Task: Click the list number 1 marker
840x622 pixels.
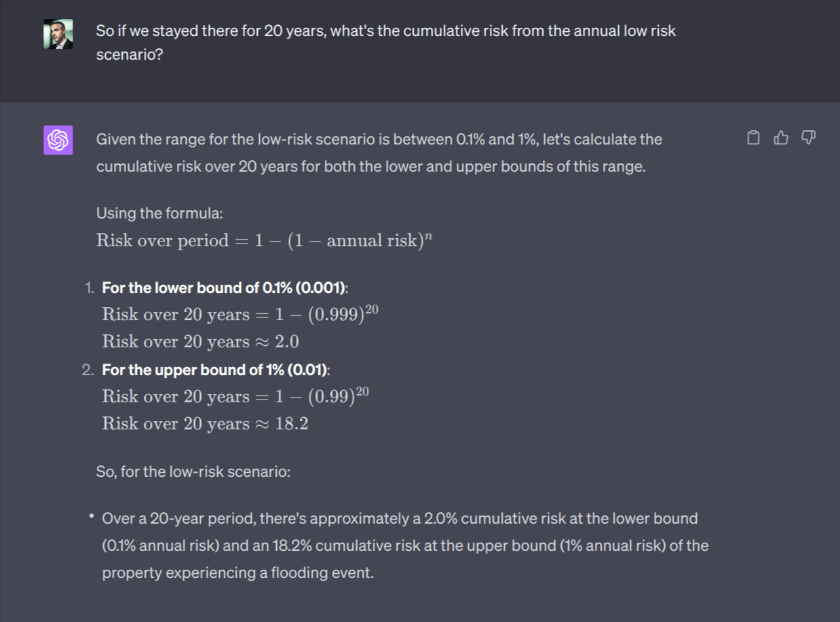Action: tap(90, 288)
